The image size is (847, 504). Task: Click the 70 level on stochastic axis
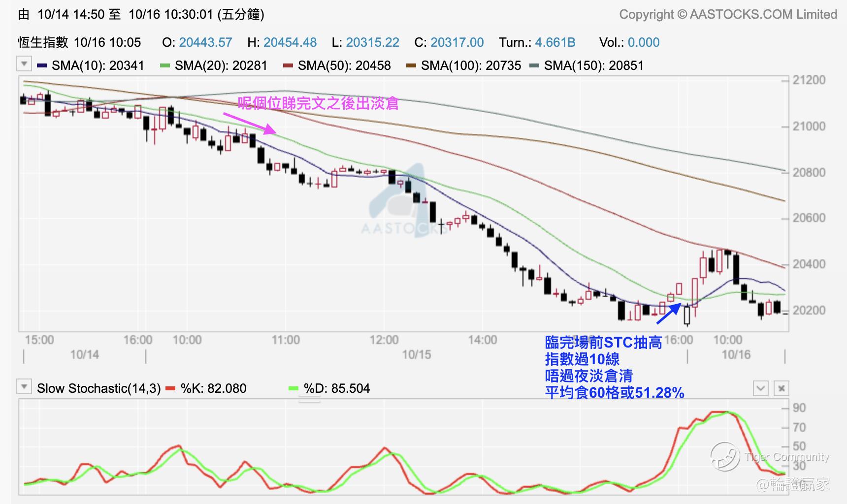pyautogui.click(x=799, y=428)
